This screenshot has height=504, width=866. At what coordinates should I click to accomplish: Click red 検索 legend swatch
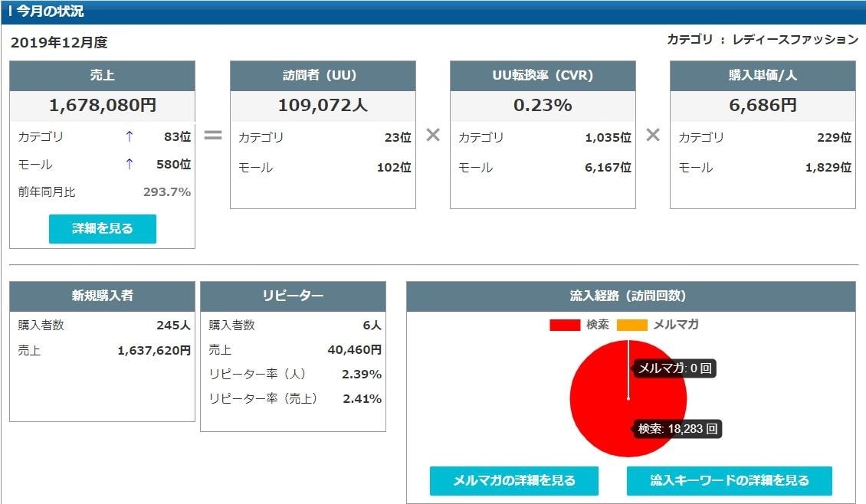coord(565,325)
